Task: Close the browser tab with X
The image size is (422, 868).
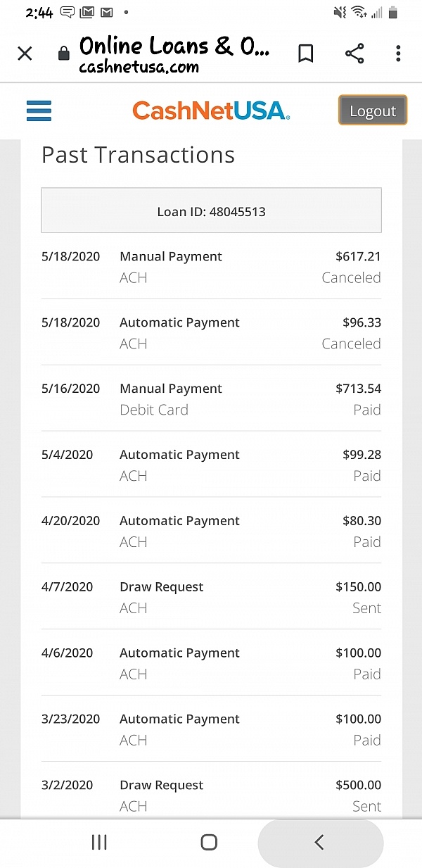Action: [25, 54]
